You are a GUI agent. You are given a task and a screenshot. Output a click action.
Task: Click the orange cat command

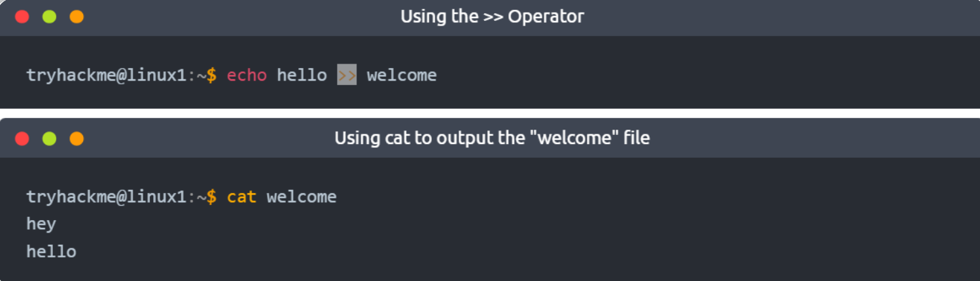coord(241,197)
